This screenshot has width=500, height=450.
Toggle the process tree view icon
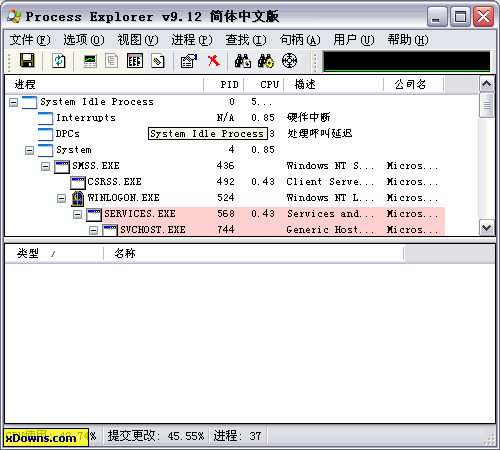point(111,61)
